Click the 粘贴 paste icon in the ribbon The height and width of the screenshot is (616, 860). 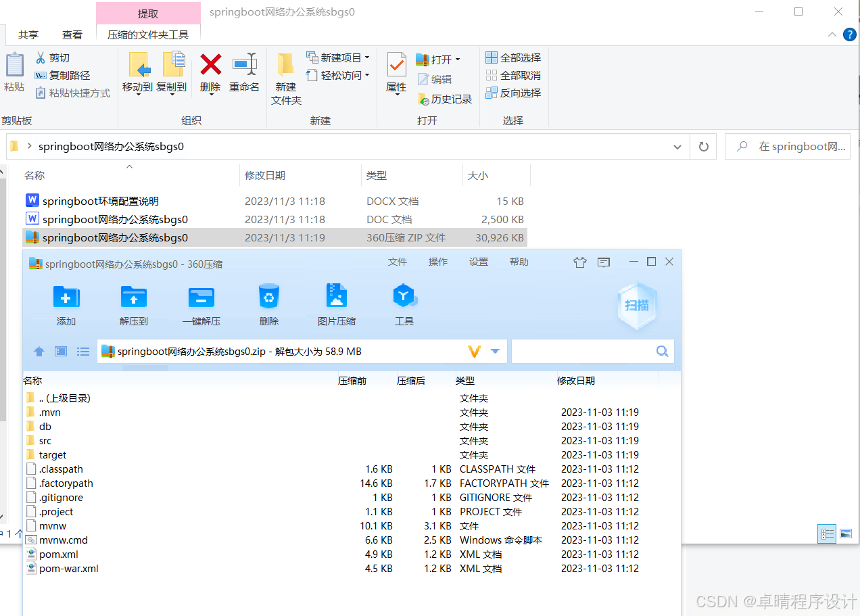[x=14, y=65]
